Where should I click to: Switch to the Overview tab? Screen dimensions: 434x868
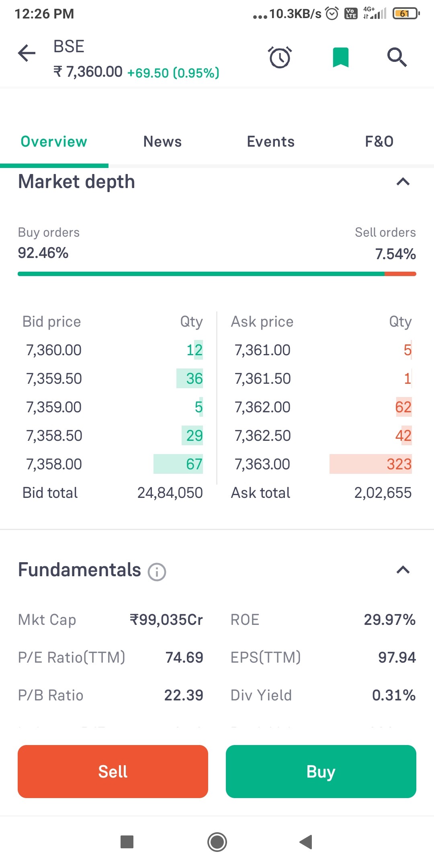tap(54, 141)
